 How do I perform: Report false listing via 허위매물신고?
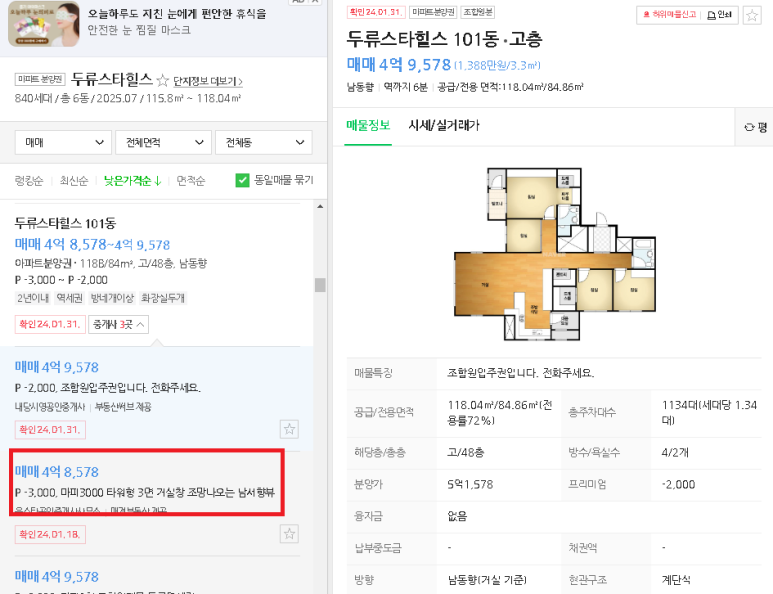[669, 15]
